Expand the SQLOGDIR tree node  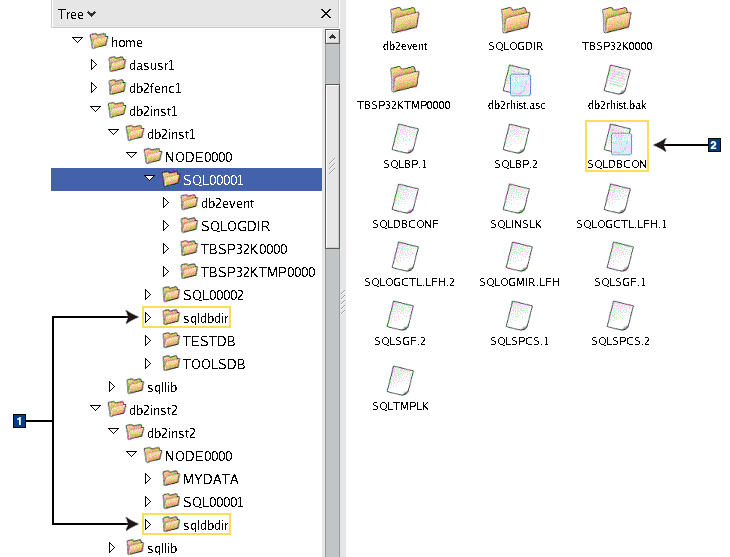click(x=166, y=225)
